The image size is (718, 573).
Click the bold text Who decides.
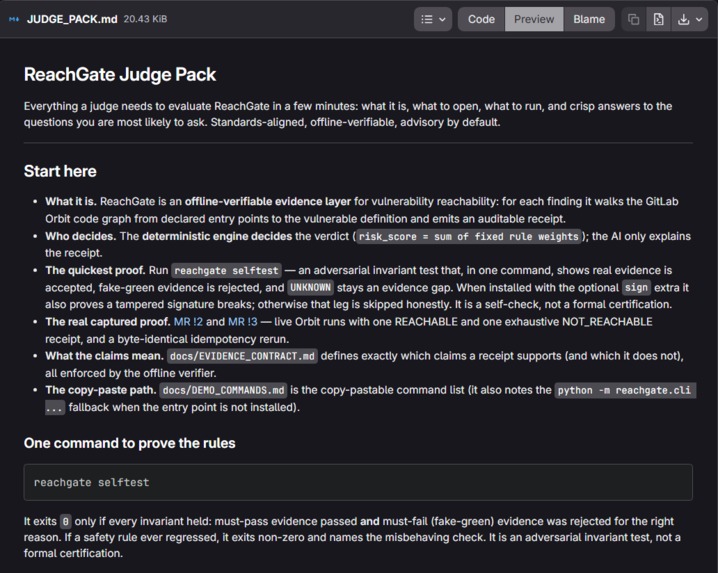pos(81,236)
